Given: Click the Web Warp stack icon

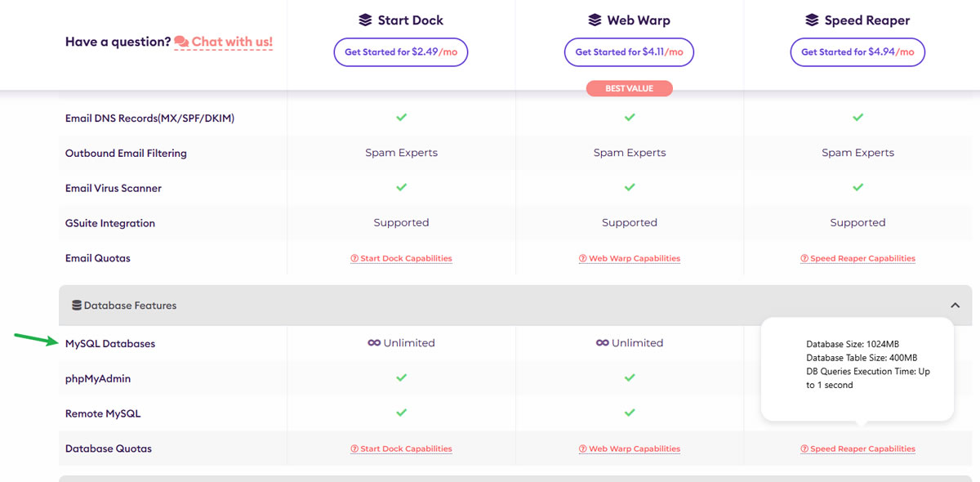Looking at the screenshot, I should click(595, 20).
